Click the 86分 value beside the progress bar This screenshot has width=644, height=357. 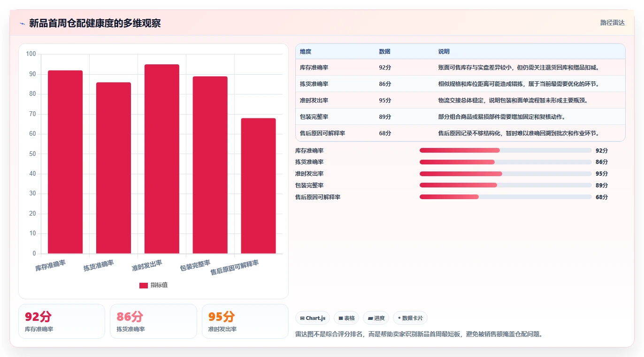coord(602,162)
